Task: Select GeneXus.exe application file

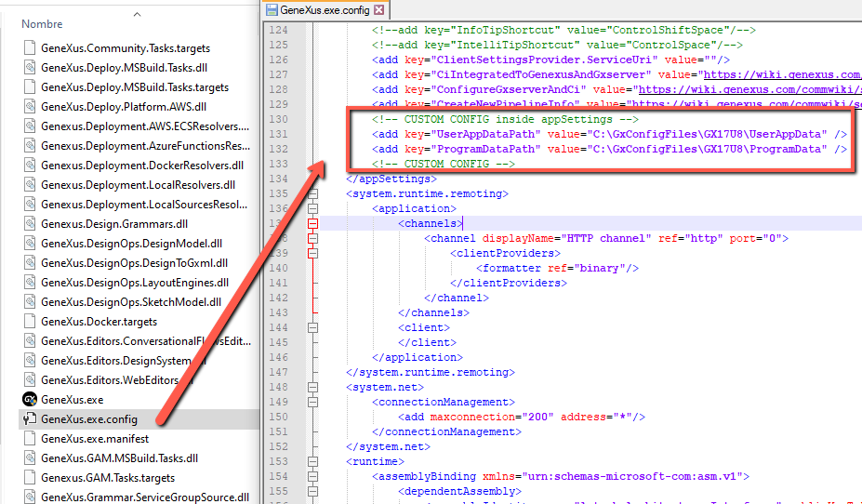Action: (x=72, y=400)
